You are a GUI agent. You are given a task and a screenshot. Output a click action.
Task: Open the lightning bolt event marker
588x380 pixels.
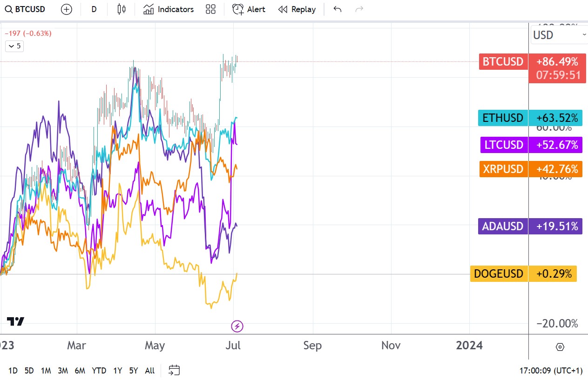tap(237, 326)
